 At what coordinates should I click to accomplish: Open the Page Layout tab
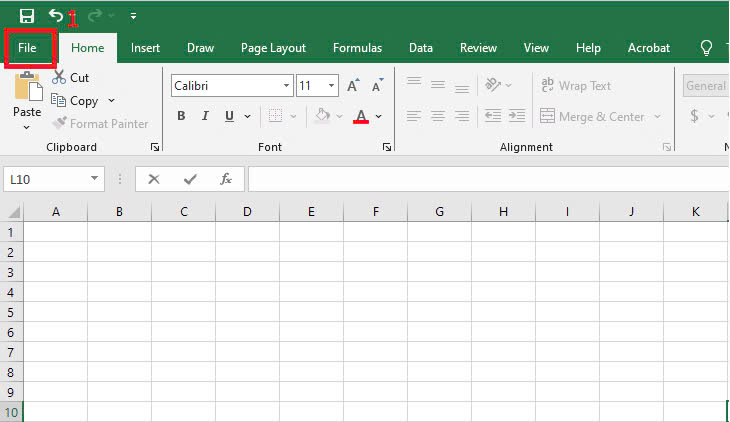273,48
